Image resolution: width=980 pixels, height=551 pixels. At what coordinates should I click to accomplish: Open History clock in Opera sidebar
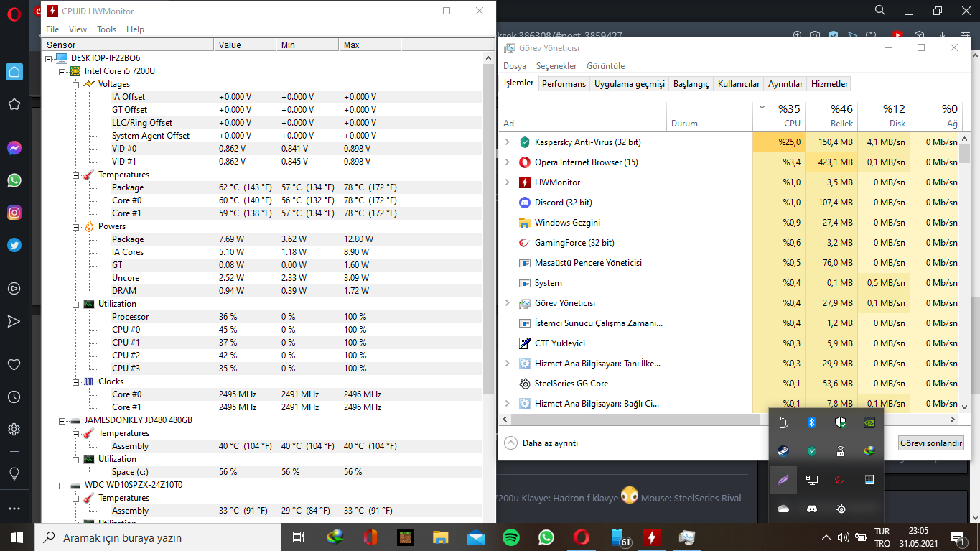[14, 397]
